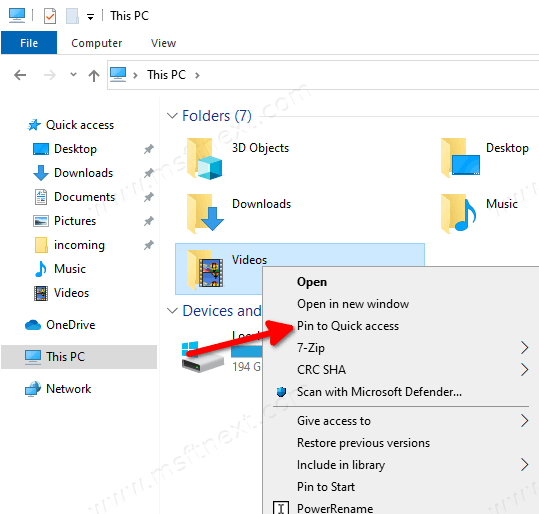Choose Open in context menu
539x514 pixels.
(x=312, y=282)
